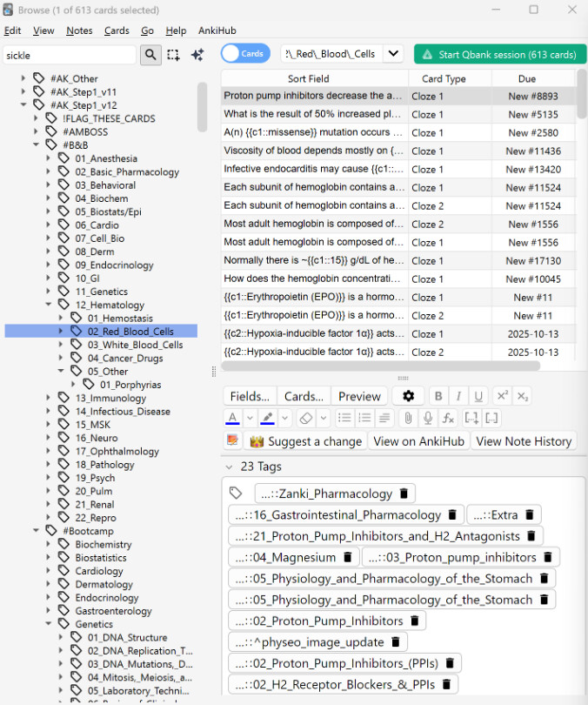Image resolution: width=588 pixels, height=705 pixels.
Task: Insert an unordered bullet list
Action: point(344,419)
